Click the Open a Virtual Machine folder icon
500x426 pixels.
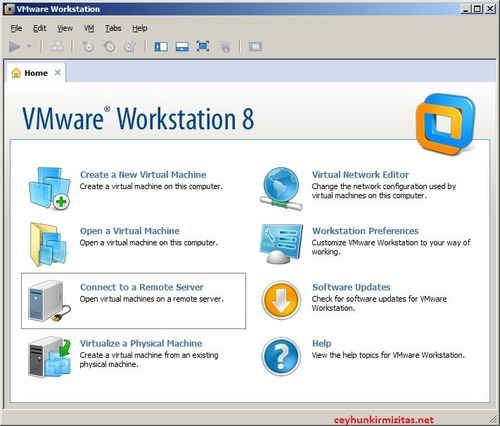pyautogui.click(x=48, y=244)
